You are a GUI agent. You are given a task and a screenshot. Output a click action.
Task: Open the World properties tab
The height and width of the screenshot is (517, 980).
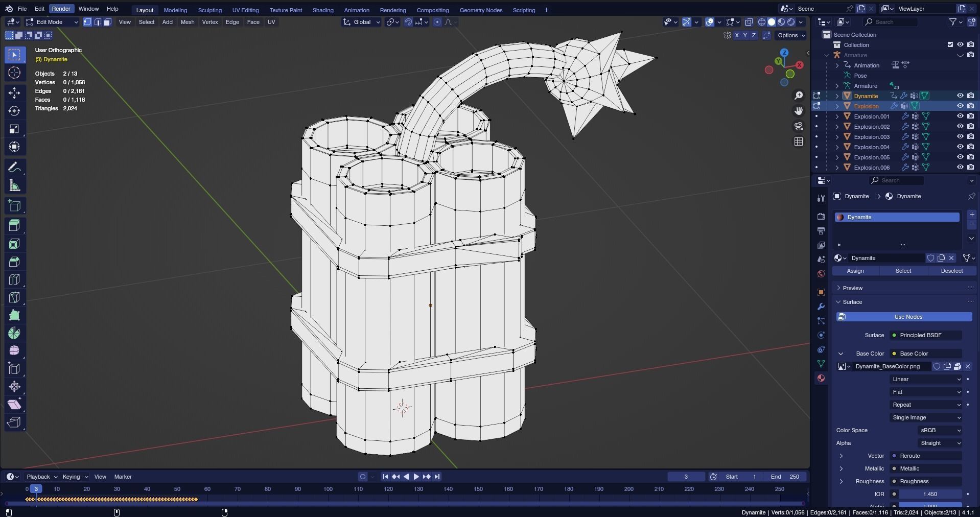point(821,274)
